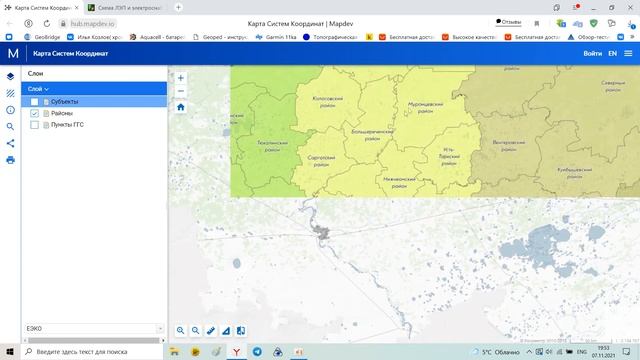Select the Субъекты layer row label

64,102
